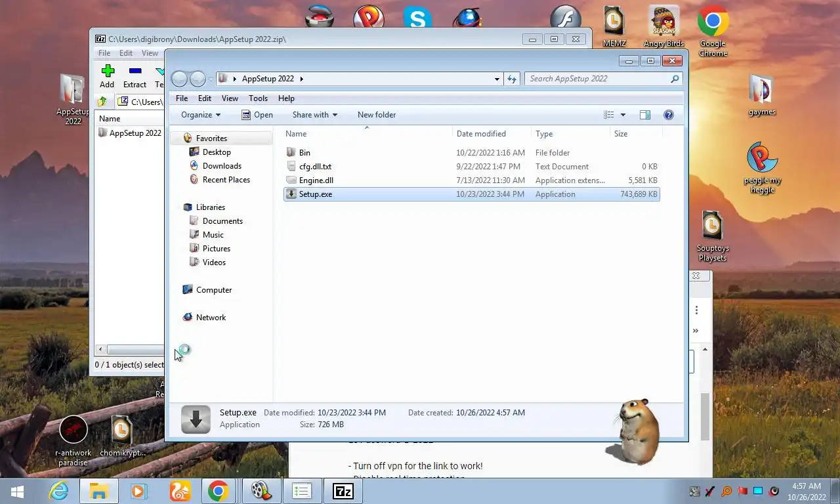Open the chomikrypt desktop icon

(x=122, y=435)
